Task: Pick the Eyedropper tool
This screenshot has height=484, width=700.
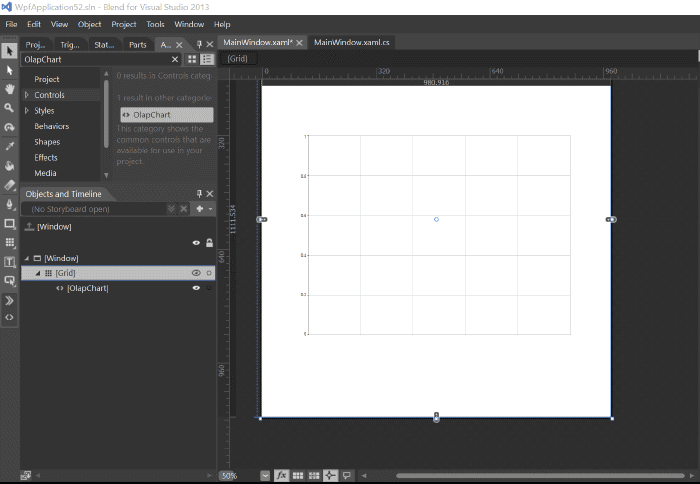Action: pyautogui.click(x=9, y=146)
